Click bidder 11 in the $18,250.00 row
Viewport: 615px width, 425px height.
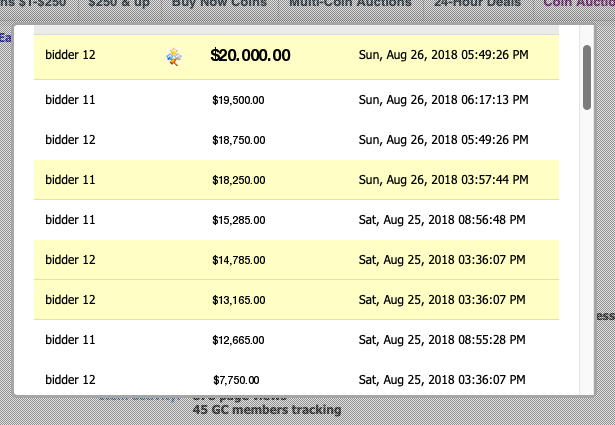point(70,180)
